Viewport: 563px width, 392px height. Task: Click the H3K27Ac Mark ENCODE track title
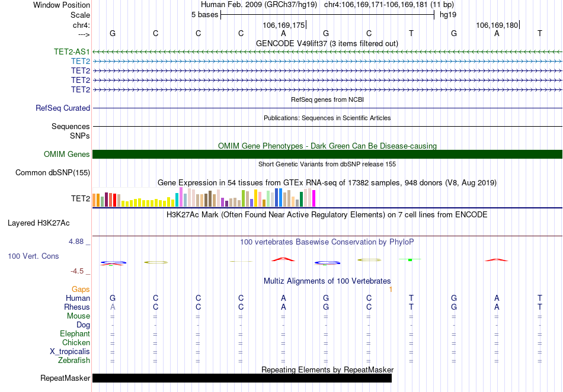[327, 214]
